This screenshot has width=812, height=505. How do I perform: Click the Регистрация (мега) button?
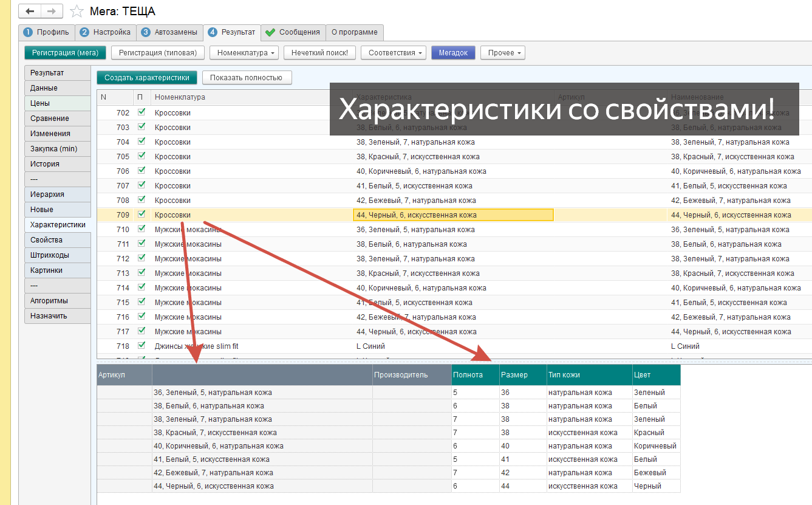(66, 53)
